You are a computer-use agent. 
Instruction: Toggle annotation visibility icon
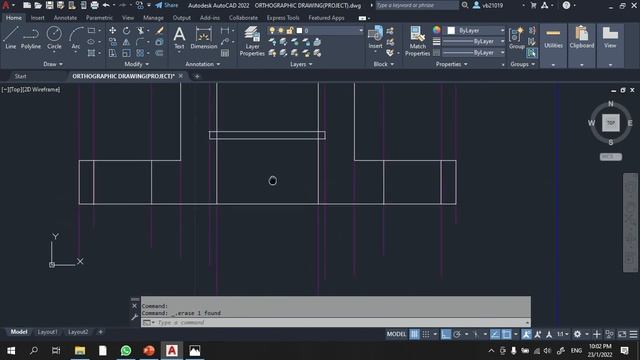pos(526,334)
